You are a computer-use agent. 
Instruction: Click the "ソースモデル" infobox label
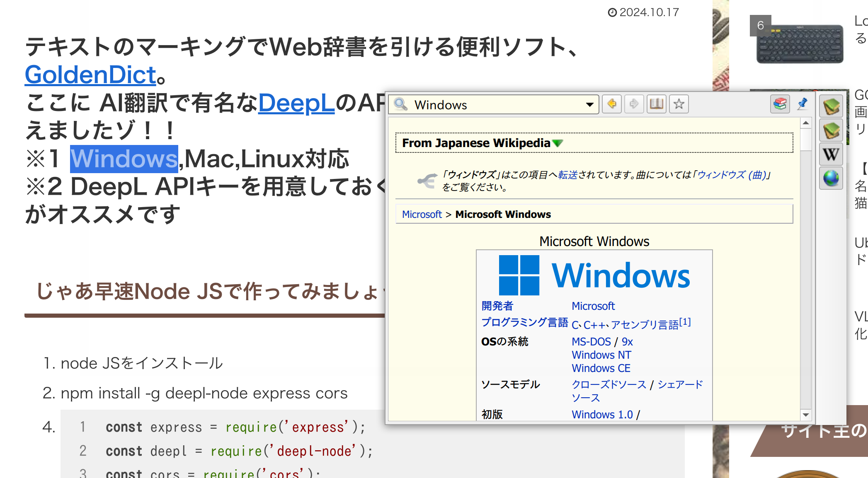click(x=510, y=385)
